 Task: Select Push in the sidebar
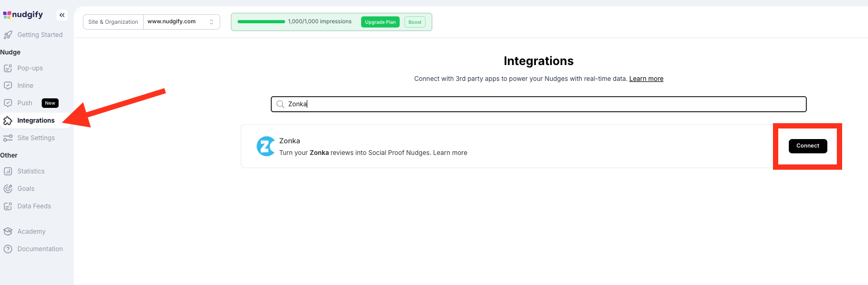point(25,103)
